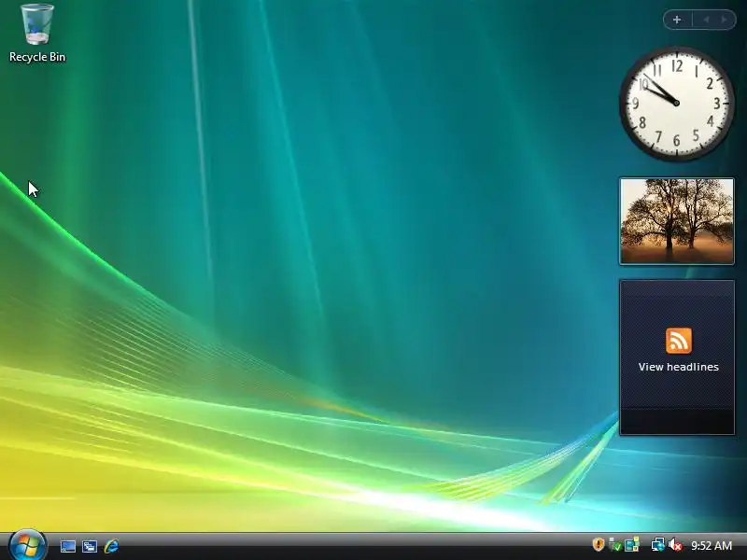Click the sidebar next gadgets arrow
The width and height of the screenshot is (747, 560).
(725, 20)
